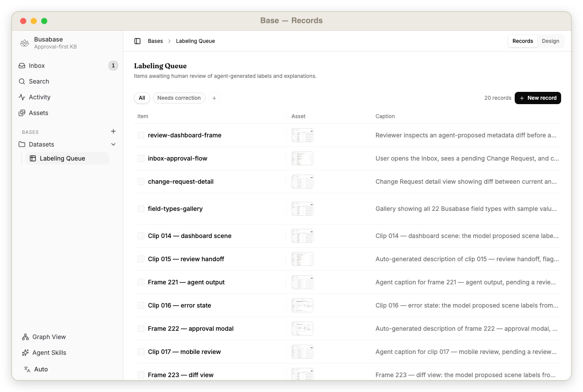
Task: Switch to the Records tab
Action: pyautogui.click(x=523, y=41)
